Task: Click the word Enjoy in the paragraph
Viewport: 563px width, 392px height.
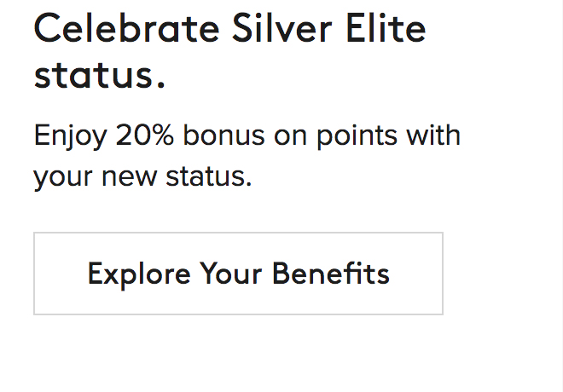Action: coord(70,136)
